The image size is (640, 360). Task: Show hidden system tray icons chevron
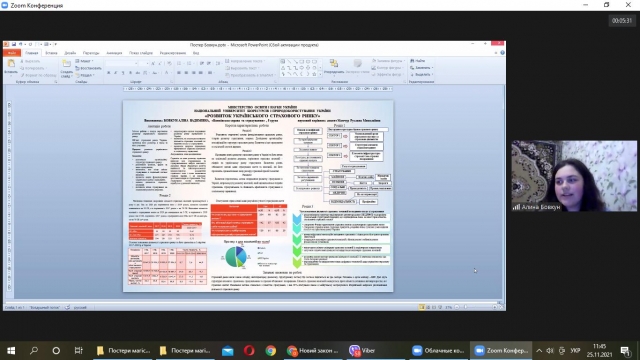coord(539,351)
